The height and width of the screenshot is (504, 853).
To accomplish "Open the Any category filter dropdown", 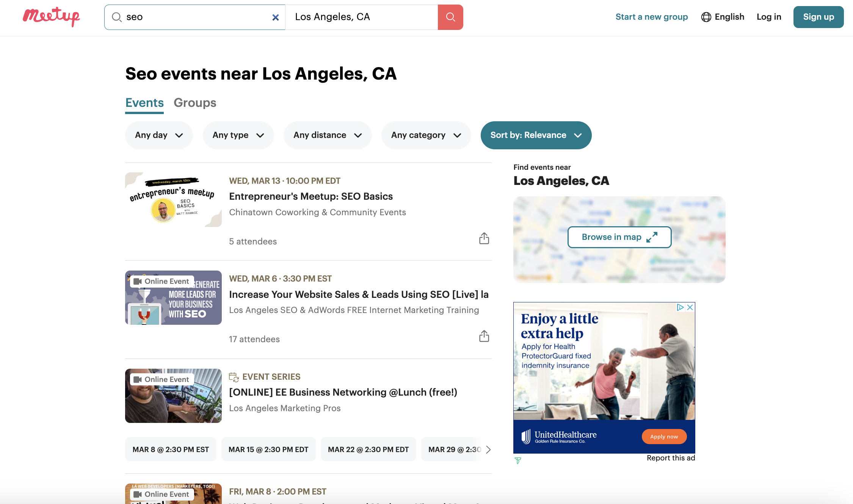I will click(426, 135).
